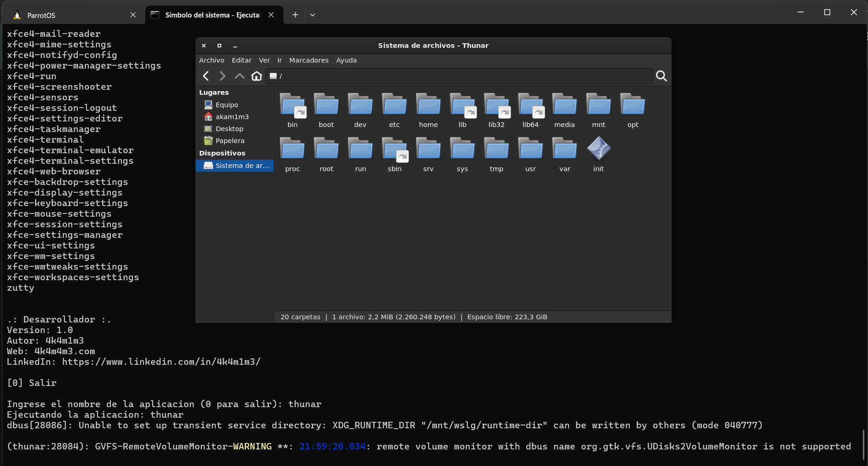Open Desktop in the sidebar
The image size is (868, 466).
(x=235, y=129)
